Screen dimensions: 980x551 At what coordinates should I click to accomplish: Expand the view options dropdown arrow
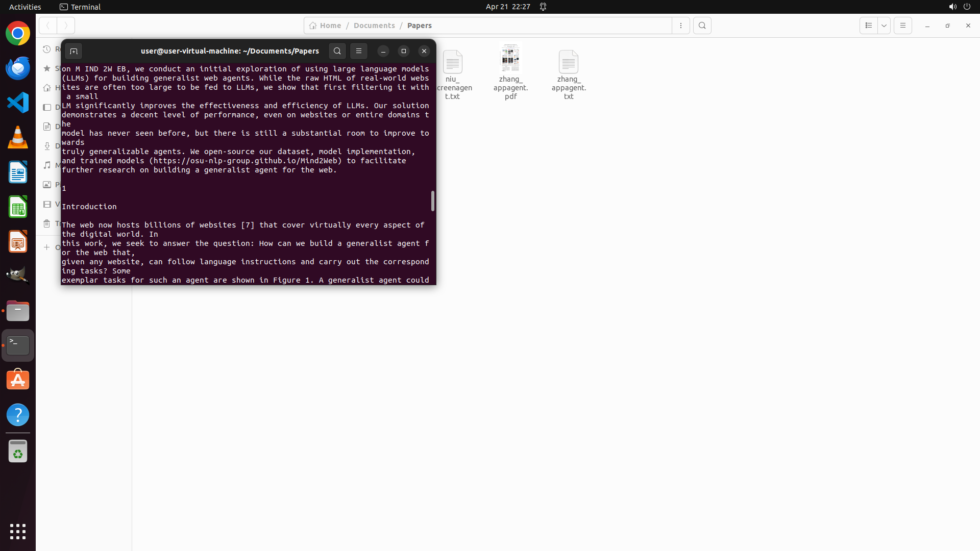[x=884, y=26]
